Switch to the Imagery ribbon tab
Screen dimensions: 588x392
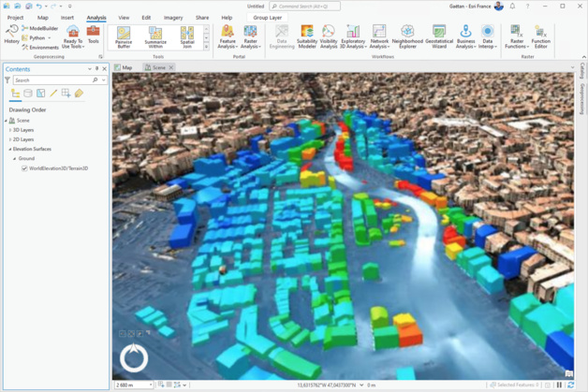tap(173, 18)
